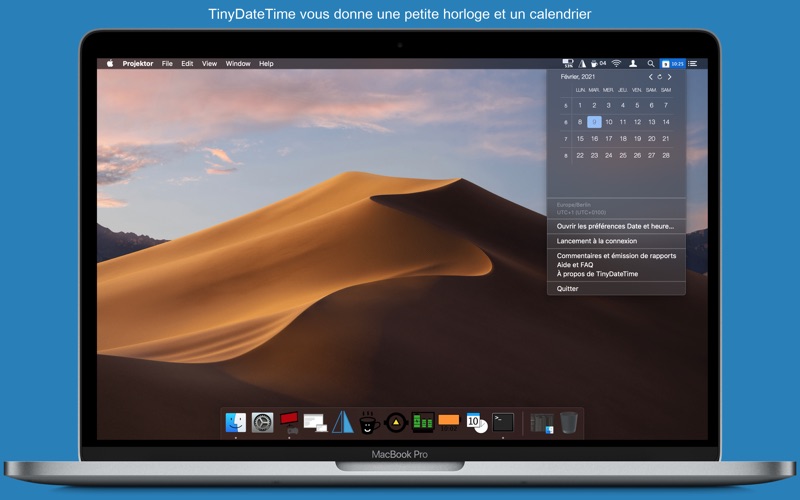This screenshot has width=800, height=500.
Task: Open the View menu
Action: tap(209, 64)
